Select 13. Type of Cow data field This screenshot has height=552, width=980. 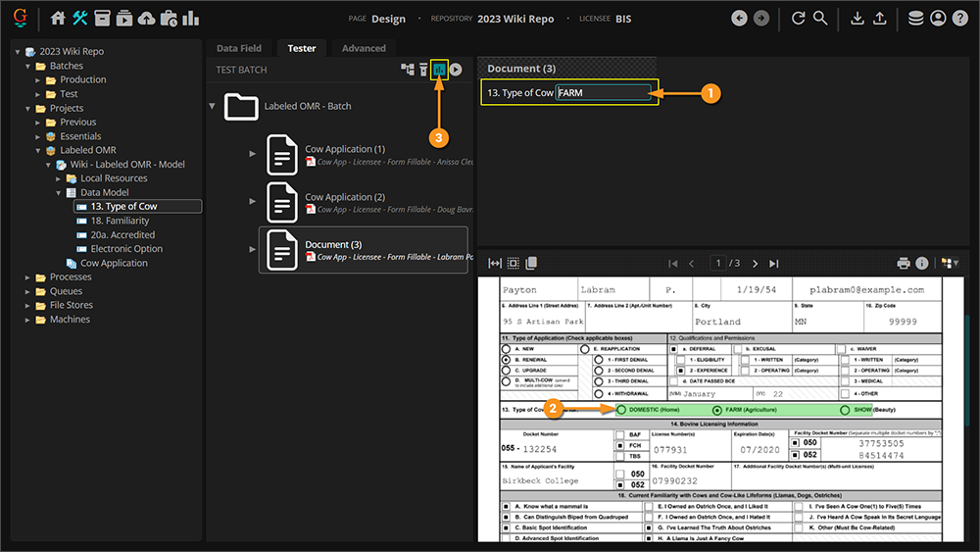[138, 206]
